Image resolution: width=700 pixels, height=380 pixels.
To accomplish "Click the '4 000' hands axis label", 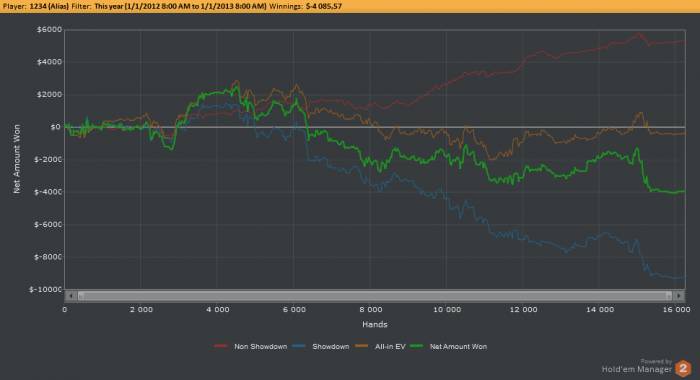I will pyautogui.click(x=218, y=309).
